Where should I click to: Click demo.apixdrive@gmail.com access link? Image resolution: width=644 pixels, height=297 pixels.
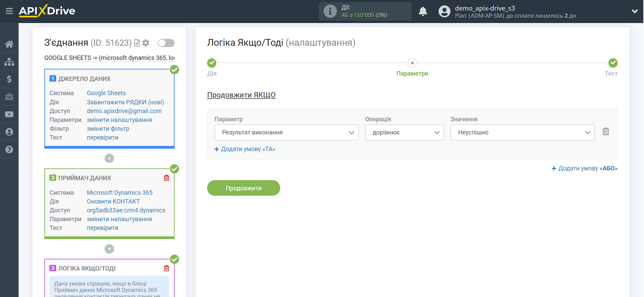point(124,111)
